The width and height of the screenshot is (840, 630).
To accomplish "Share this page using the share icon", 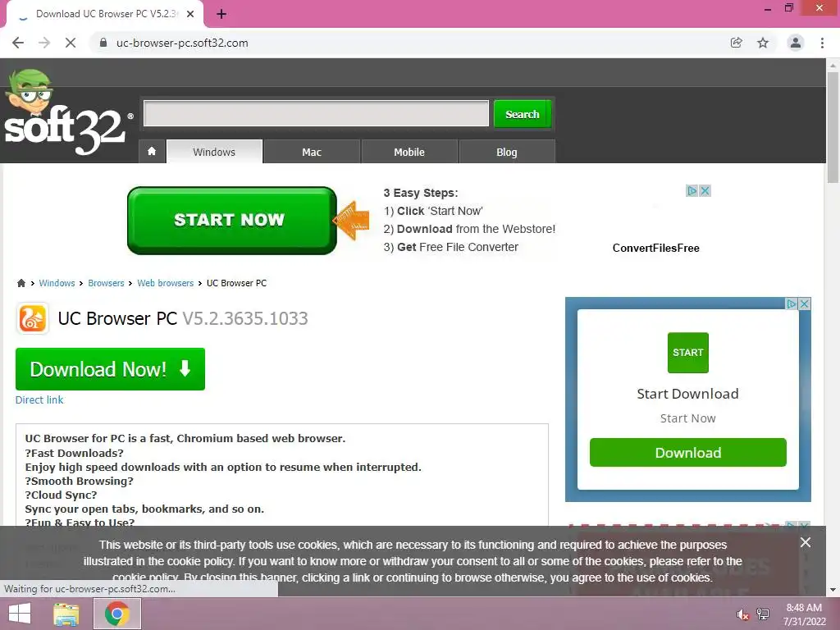I will (x=737, y=43).
